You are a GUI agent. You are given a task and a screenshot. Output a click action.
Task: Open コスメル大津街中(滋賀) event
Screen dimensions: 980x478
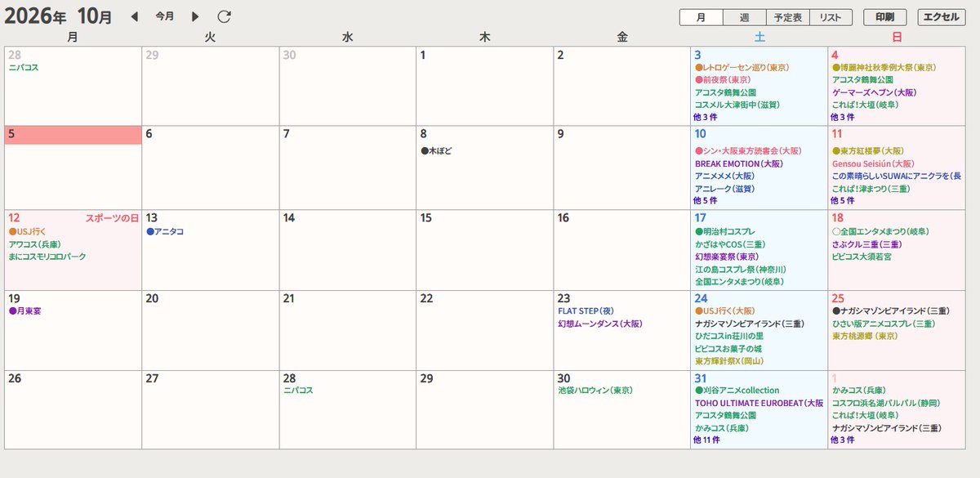737,105
